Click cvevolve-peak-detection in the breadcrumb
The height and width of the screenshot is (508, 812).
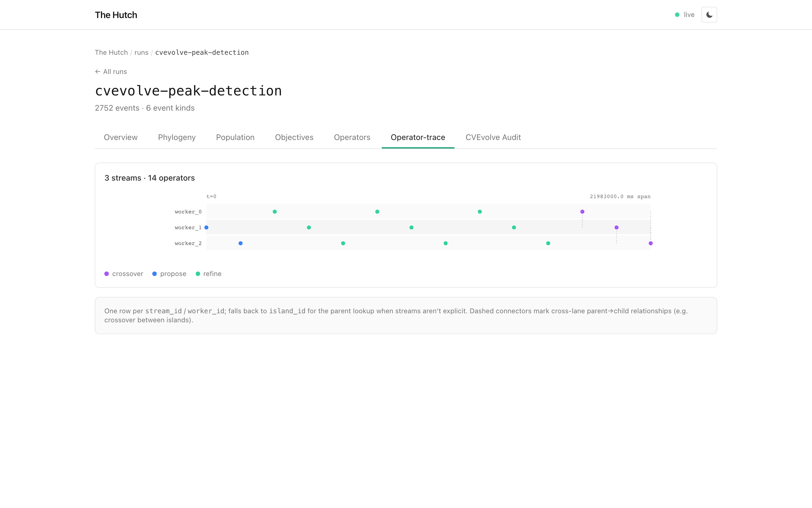(202, 52)
